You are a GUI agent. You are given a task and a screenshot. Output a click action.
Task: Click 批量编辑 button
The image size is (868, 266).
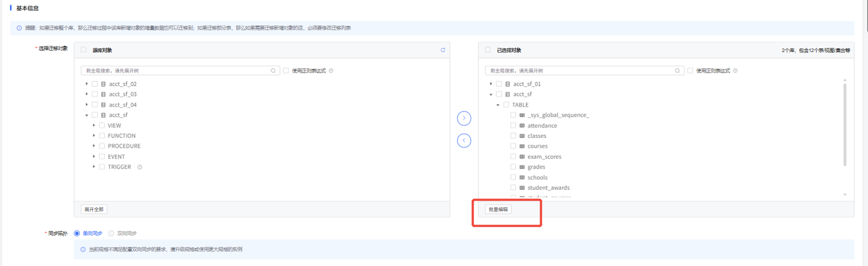click(498, 209)
